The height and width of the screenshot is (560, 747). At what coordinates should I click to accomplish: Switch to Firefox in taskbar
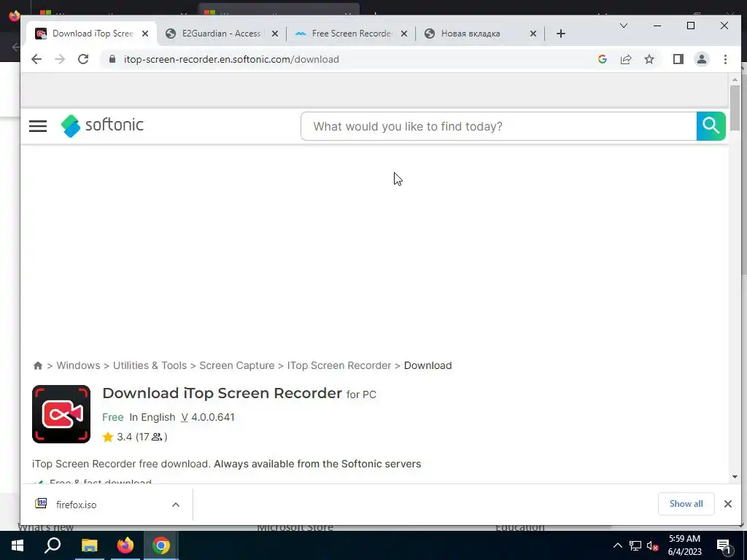(x=125, y=545)
